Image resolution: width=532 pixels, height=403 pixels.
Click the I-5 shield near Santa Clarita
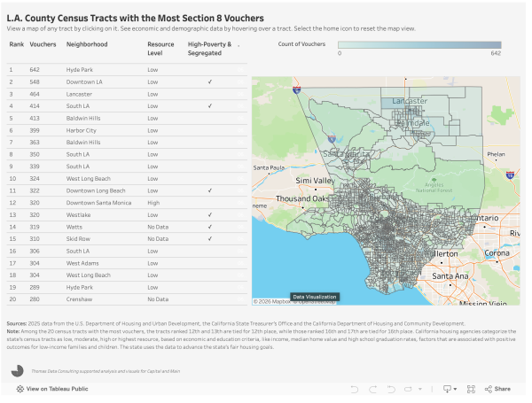[x=332, y=139]
